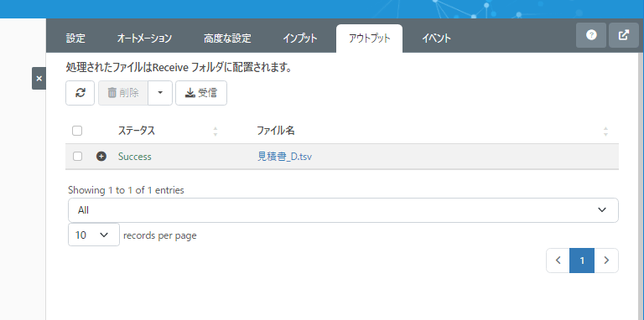This screenshot has height=320, width=644.
Task: Open the delete options dropdown caret
Action: point(160,93)
